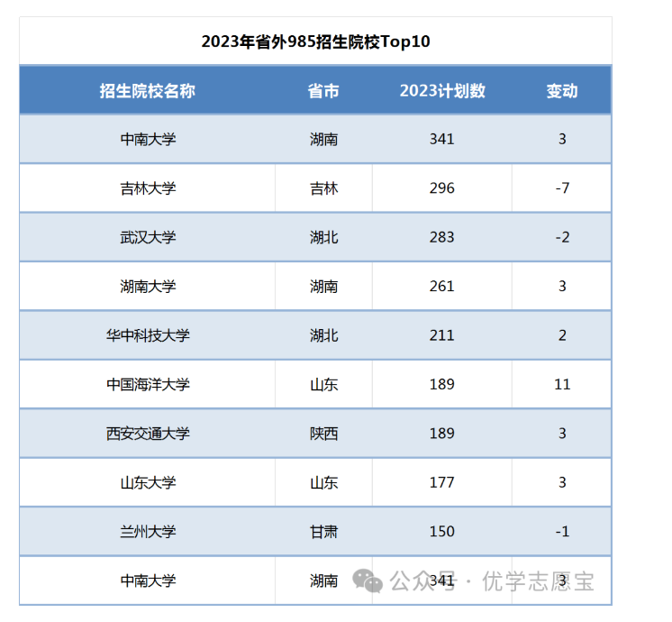The height and width of the screenshot is (622, 672).
Task: Click 山东 in the 中国海洋大学 row
Action: coord(324,384)
